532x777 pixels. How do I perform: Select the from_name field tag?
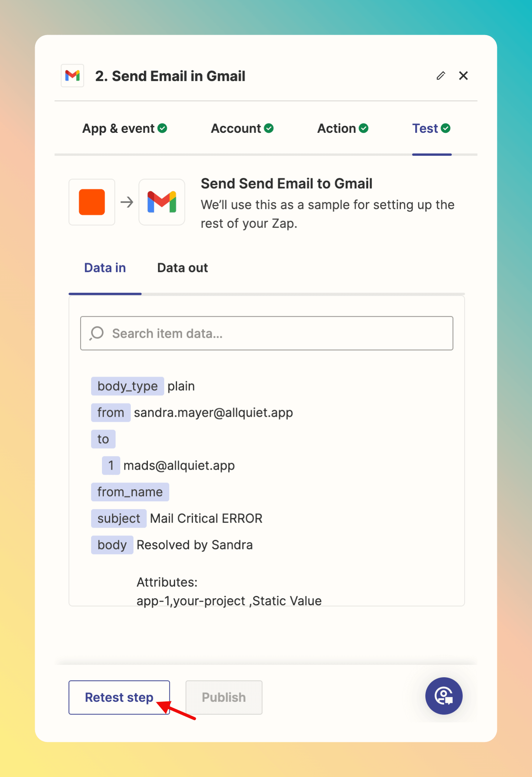pyautogui.click(x=130, y=492)
